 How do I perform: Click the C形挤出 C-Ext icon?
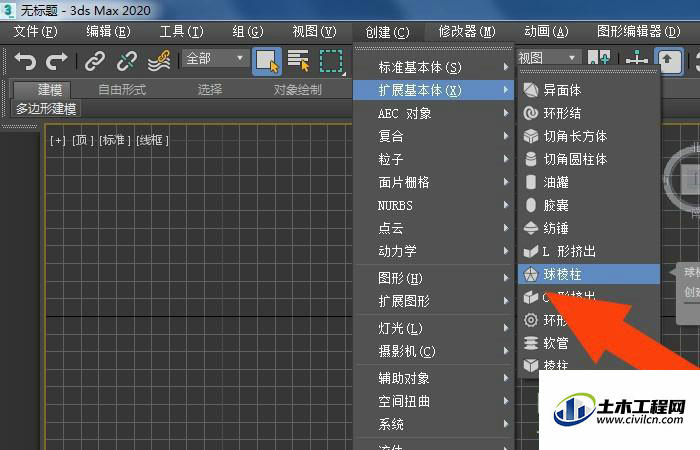[530, 297]
